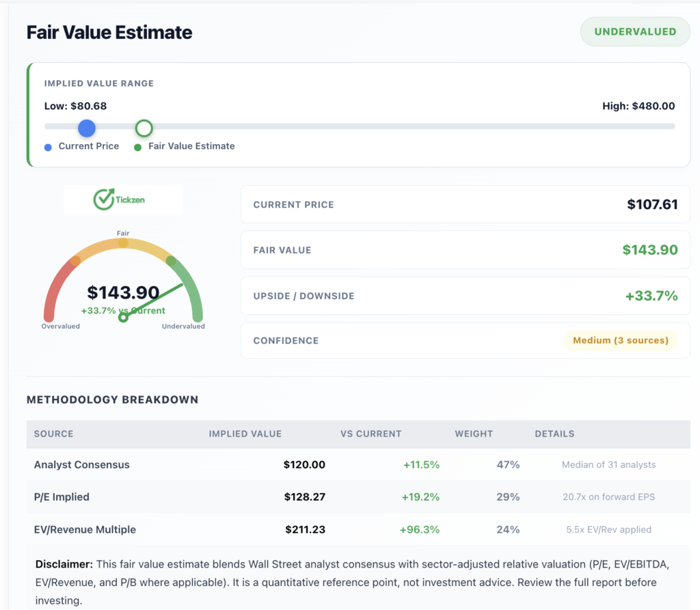Click the 24% weight cell
This screenshot has height=610, width=700.
508,529
